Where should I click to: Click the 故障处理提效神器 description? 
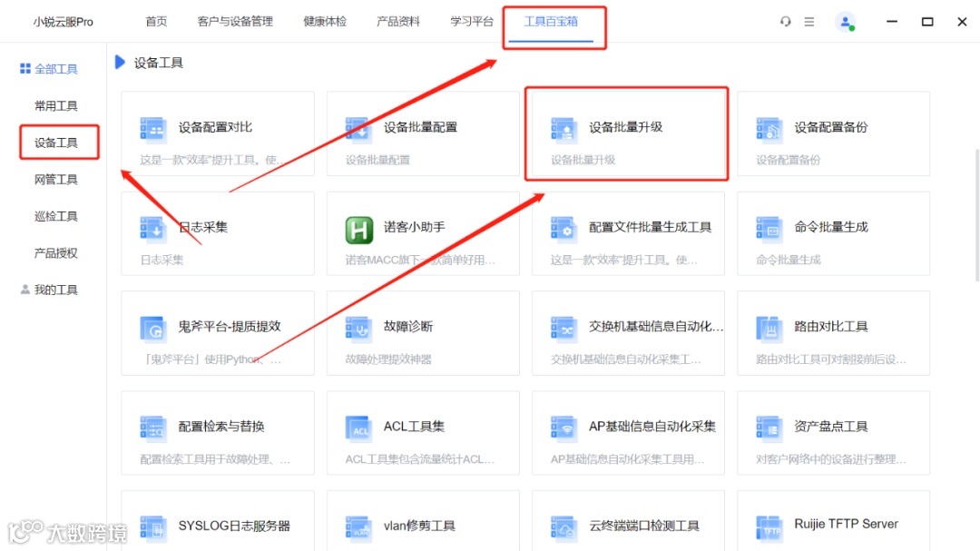coord(388,359)
